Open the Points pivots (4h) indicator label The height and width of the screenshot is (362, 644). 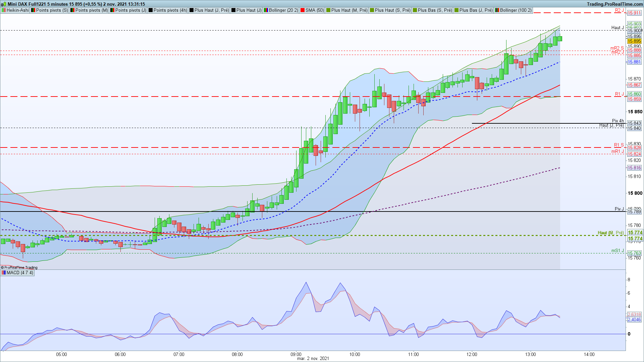click(x=170, y=10)
